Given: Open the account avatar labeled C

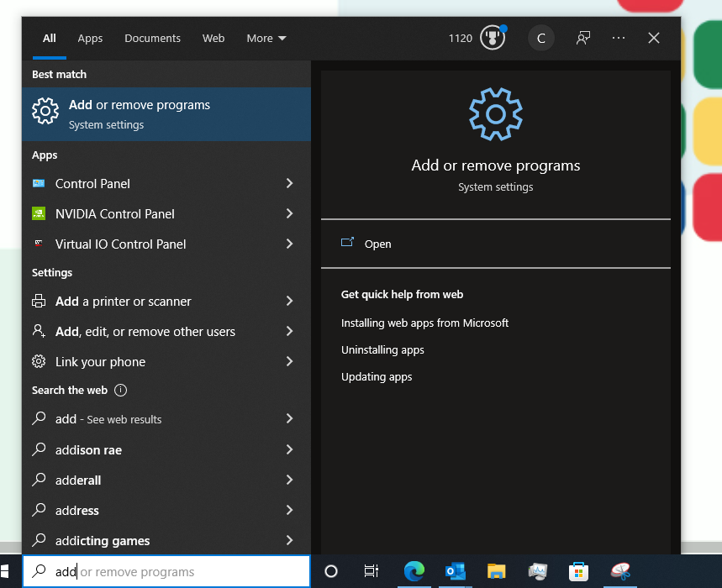Looking at the screenshot, I should pos(541,38).
